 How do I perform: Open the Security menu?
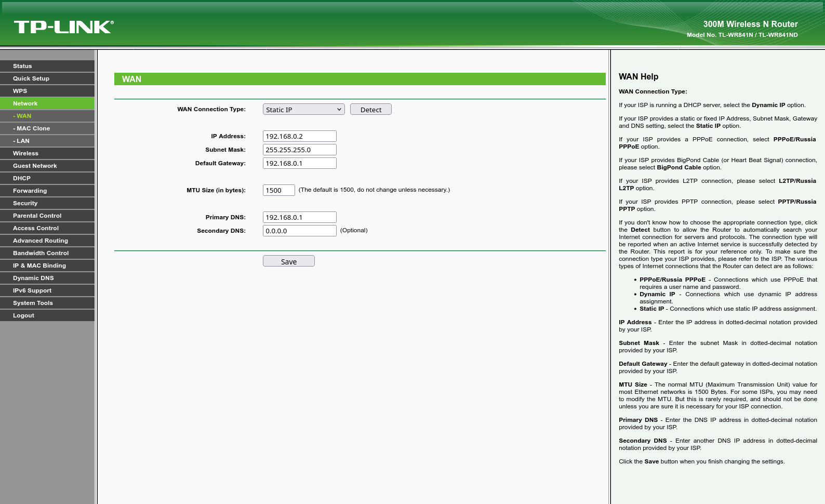coord(47,203)
